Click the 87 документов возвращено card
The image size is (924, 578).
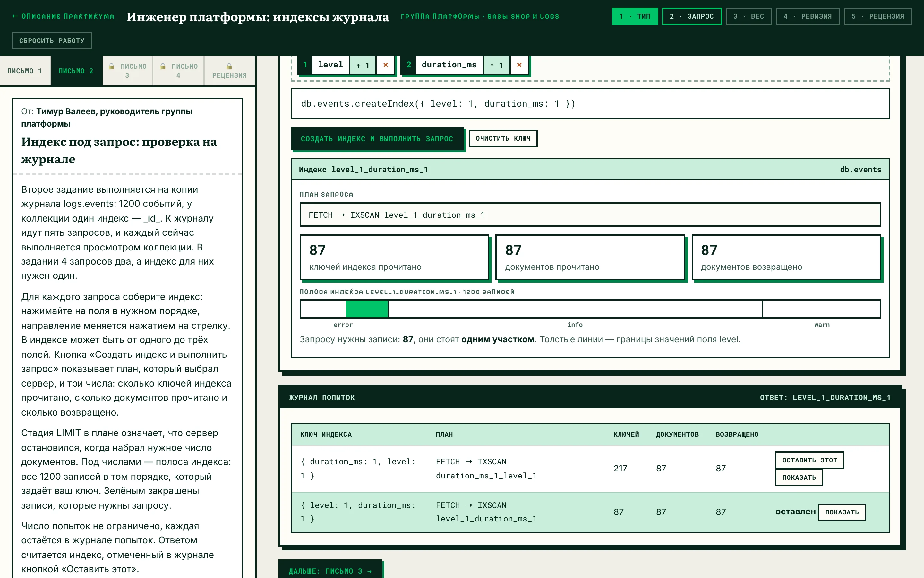click(786, 257)
